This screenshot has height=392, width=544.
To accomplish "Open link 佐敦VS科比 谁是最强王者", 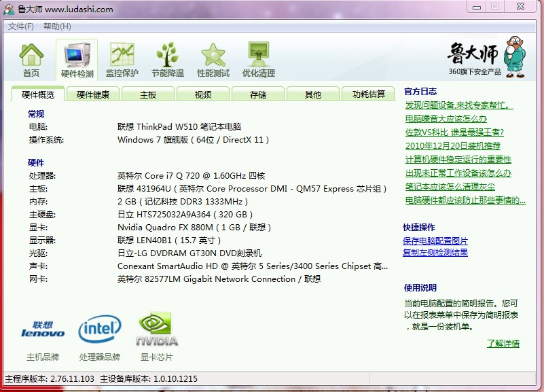I will [x=454, y=132].
